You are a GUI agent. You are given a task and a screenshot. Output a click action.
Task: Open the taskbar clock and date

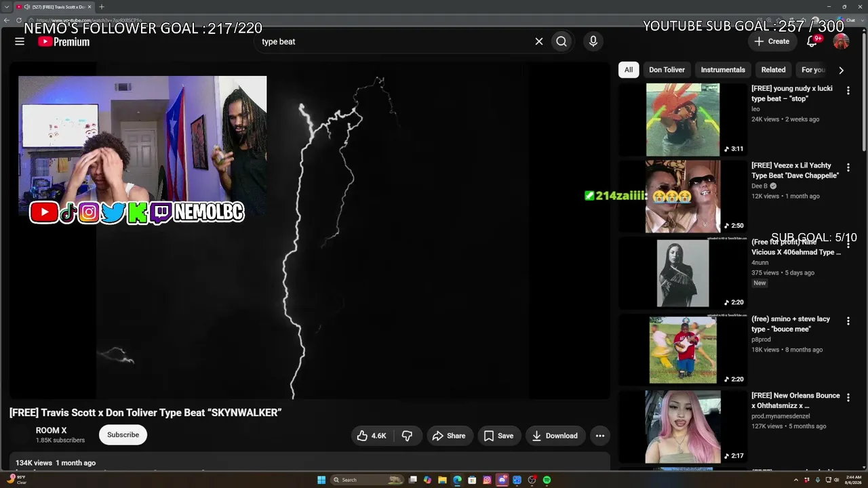tap(852, 480)
